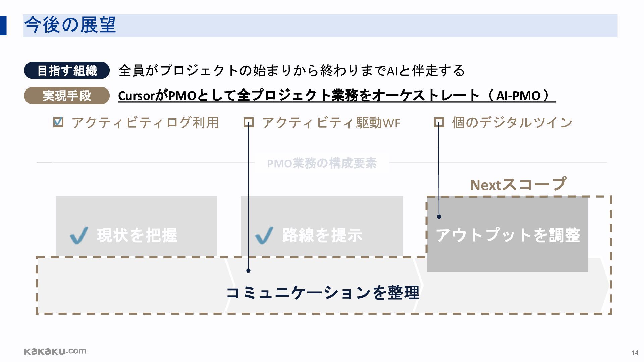Viewport: 644px width, 362px height.
Task: Click the blue accent bar beside title
Action: [x=3, y=25]
